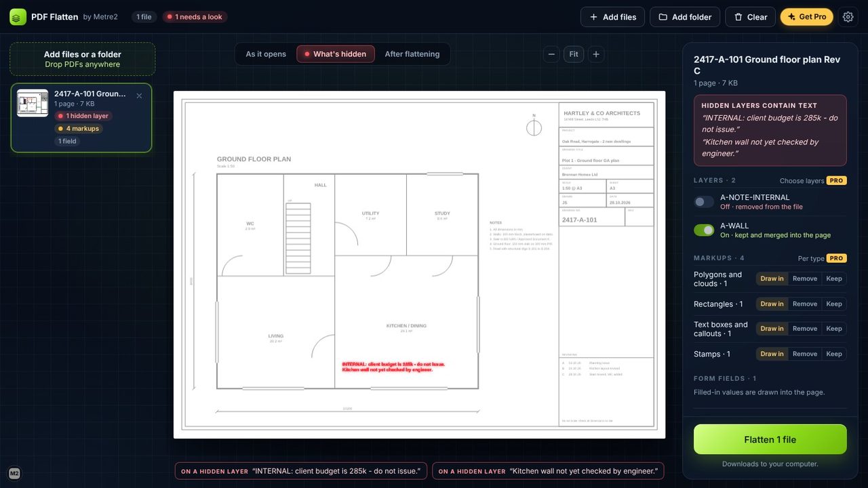This screenshot has height=488, width=868.
Task: Click the 1 needs a look badge
Action: (195, 17)
